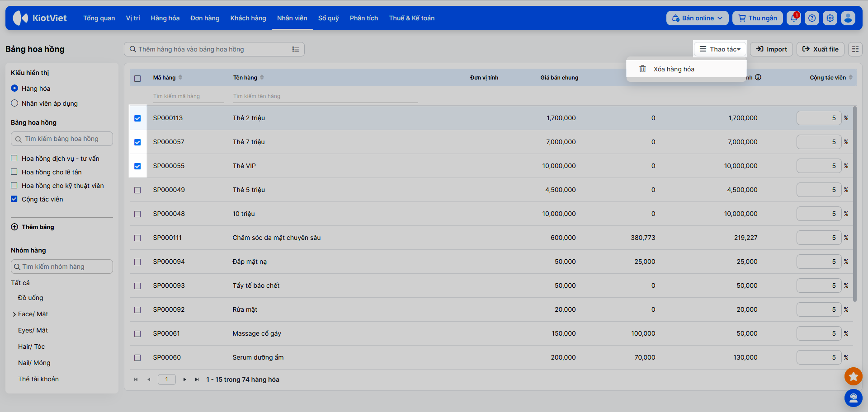Check Hoa hồng dịch vụ - tư vấn
This screenshot has height=412, width=868.
click(x=14, y=158)
